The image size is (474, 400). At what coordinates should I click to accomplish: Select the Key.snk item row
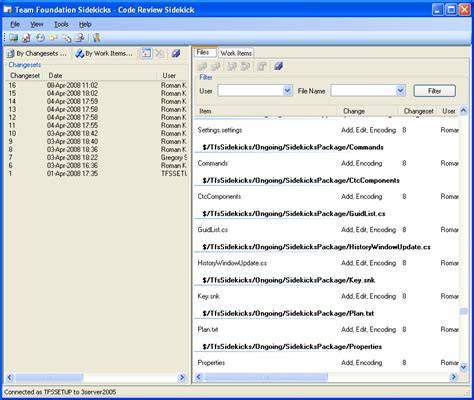coord(327,296)
